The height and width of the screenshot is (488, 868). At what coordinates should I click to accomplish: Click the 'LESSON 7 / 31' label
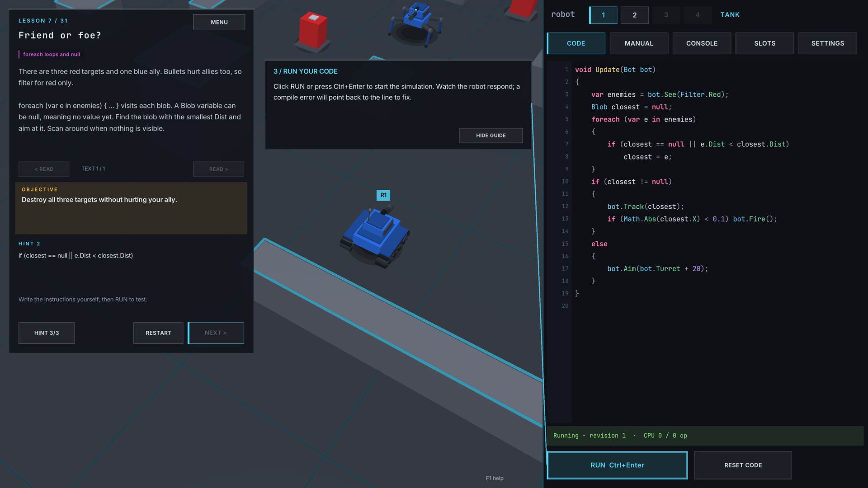point(43,21)
